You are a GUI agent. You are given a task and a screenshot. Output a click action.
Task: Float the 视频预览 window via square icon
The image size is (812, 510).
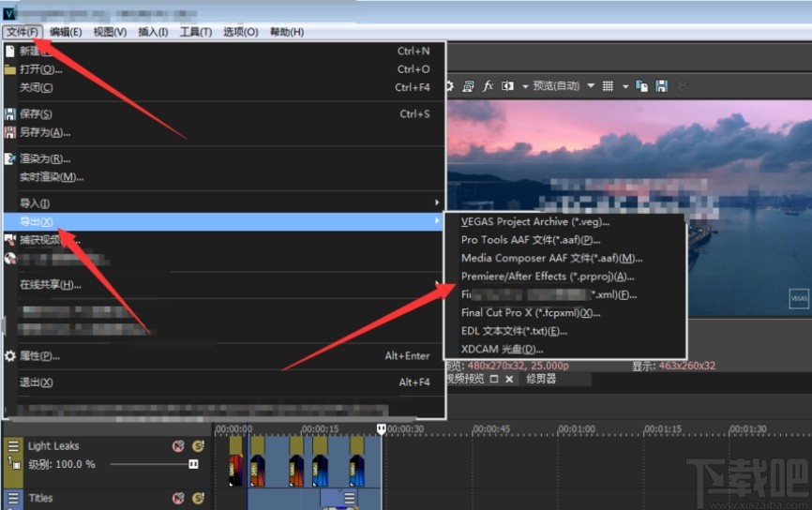[494, 379]
